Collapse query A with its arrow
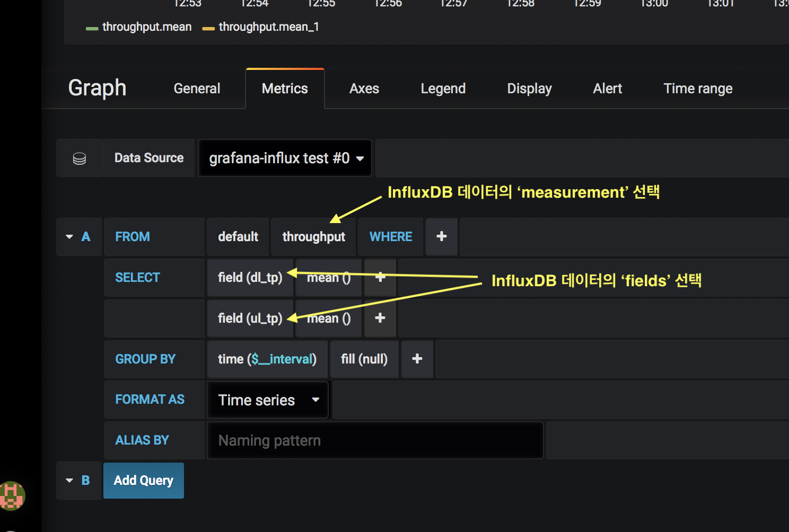The width and height of the screenshot is (789, 532). (69, 237)
